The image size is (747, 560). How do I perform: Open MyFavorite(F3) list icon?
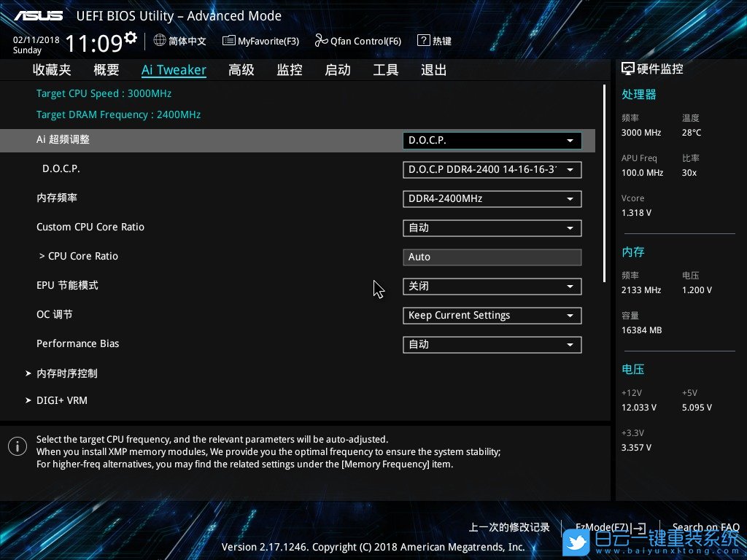(x=229, y=41)
